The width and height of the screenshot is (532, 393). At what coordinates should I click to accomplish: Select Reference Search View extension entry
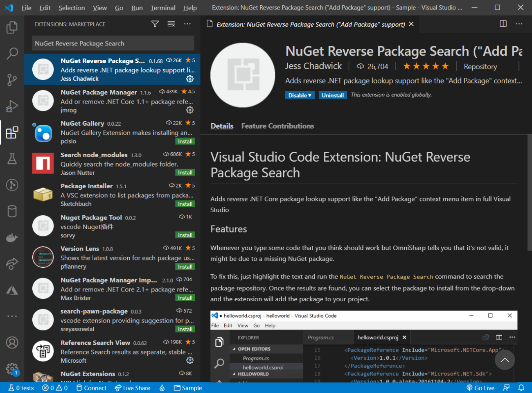pos(112,351)
